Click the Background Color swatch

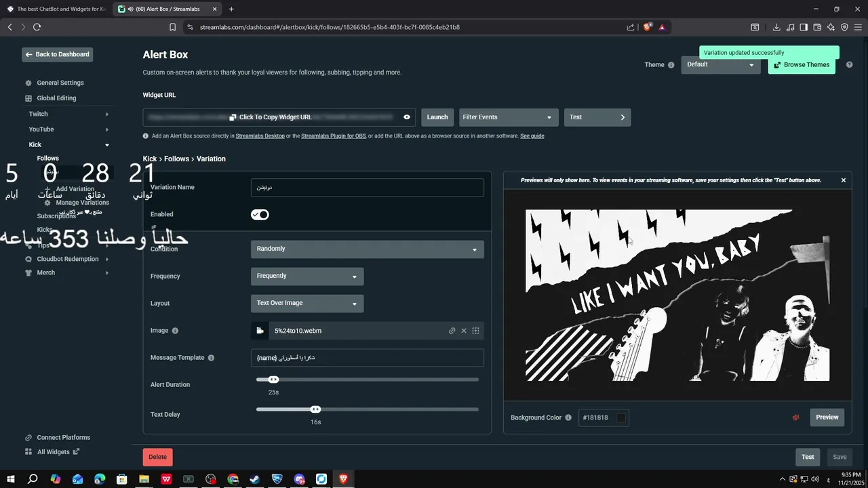tap(621, 418)
